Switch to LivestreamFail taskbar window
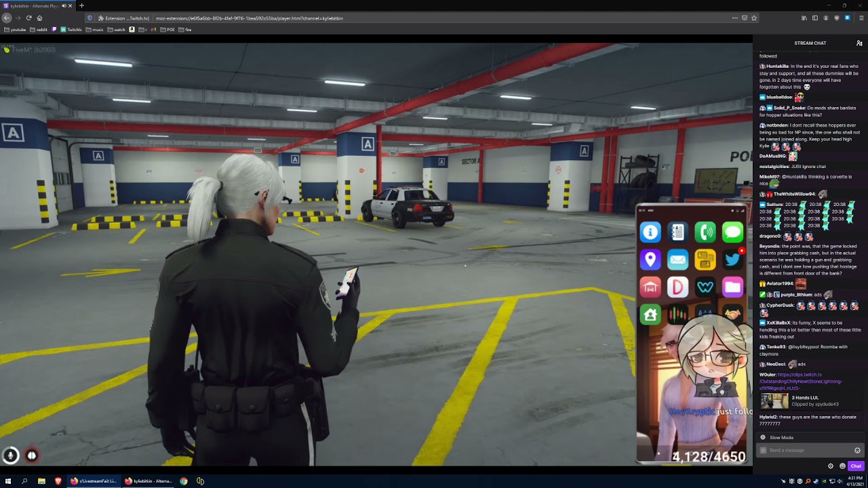Screen dimensions: 868x488 [x=93, y=481]
